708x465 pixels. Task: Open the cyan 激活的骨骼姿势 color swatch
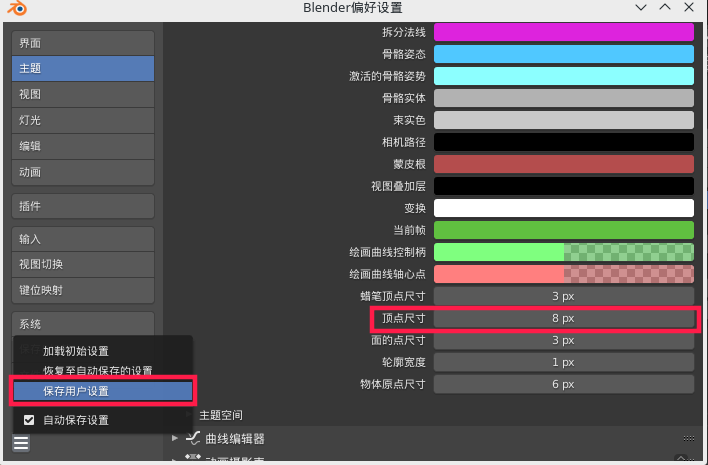click(x=564, y=76)
